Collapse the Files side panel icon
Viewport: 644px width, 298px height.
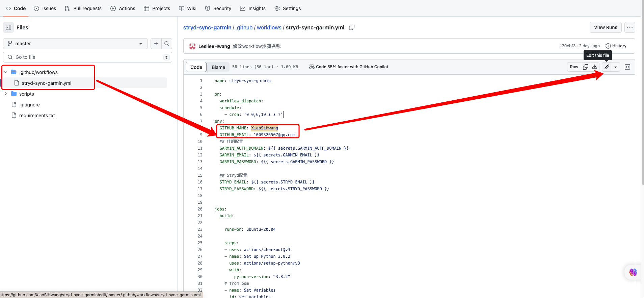(8, 27)
